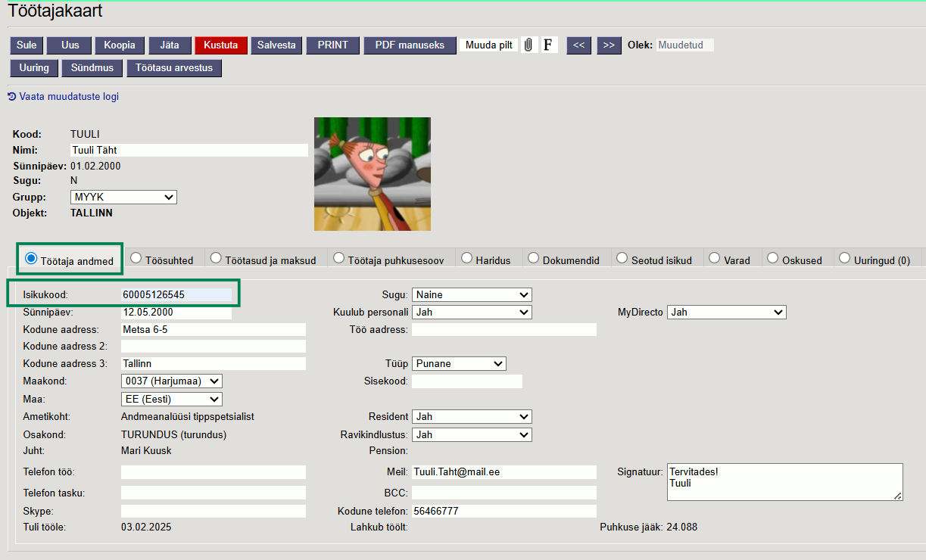Click the bold F icon in toolbar
This screenshot has height=560, width=926.
(x=548, y=45)
